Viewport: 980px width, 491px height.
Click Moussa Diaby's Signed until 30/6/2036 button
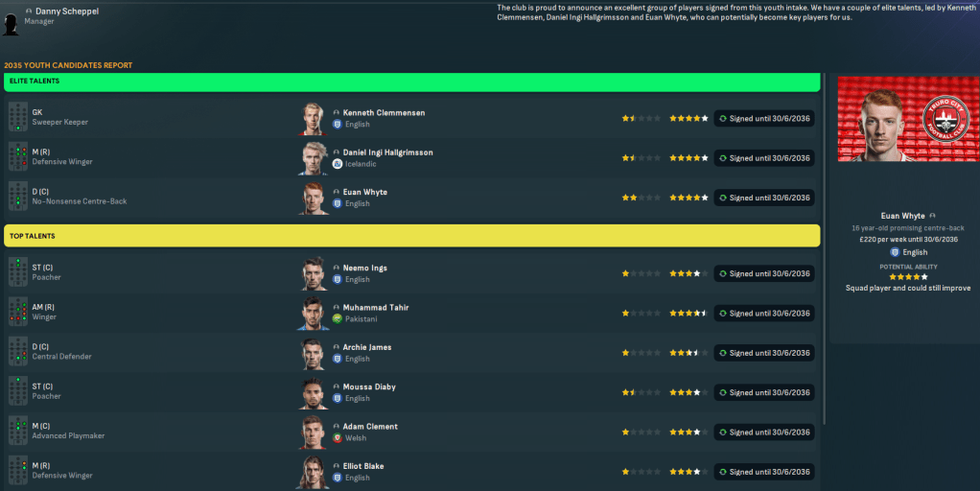tap(764, 392)
